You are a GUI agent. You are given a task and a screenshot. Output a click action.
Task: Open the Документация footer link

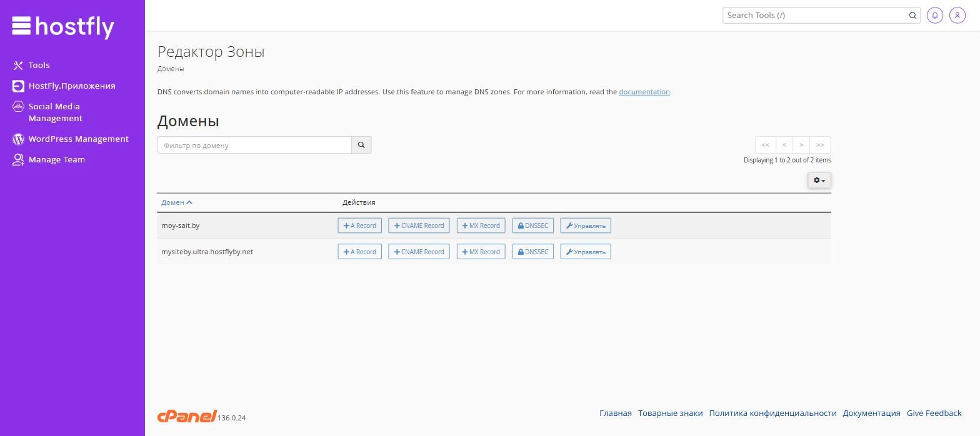point(871,414)
